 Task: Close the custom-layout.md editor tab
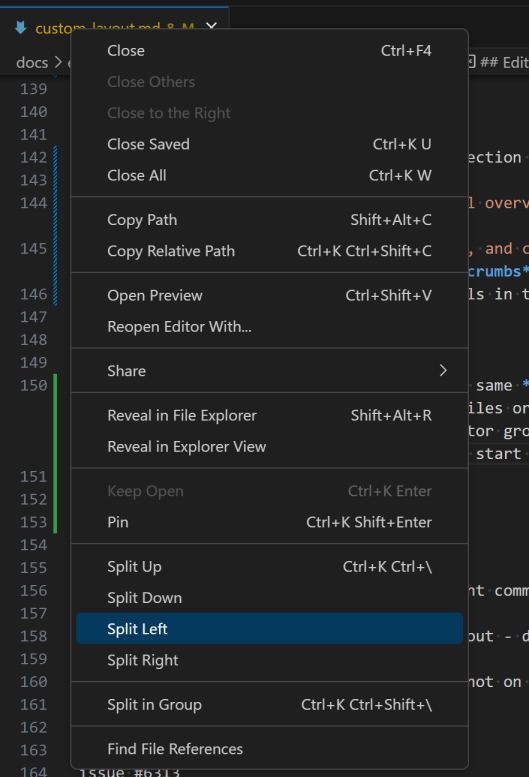212,26
